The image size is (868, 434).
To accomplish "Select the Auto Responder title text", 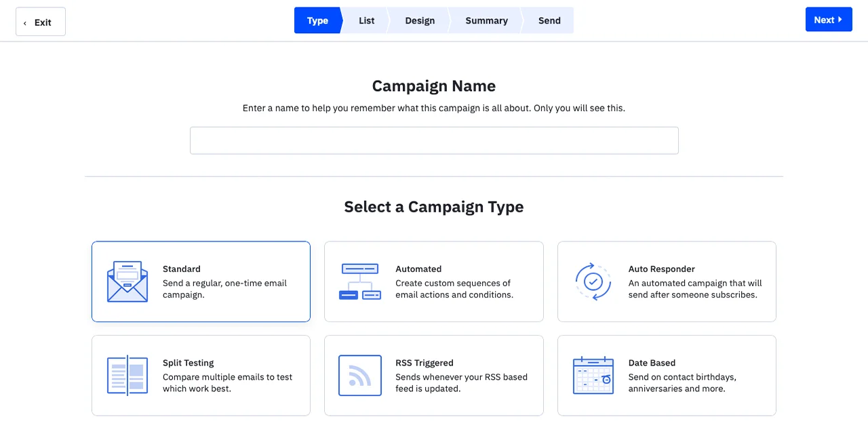I will pos(662,269).
